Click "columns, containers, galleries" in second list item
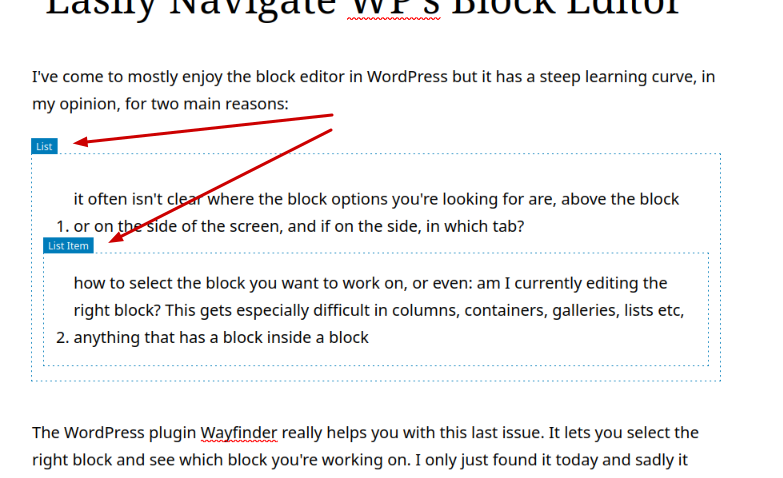Image resolution: width=783 pixels, height=478 pixels. coord(492,311)
